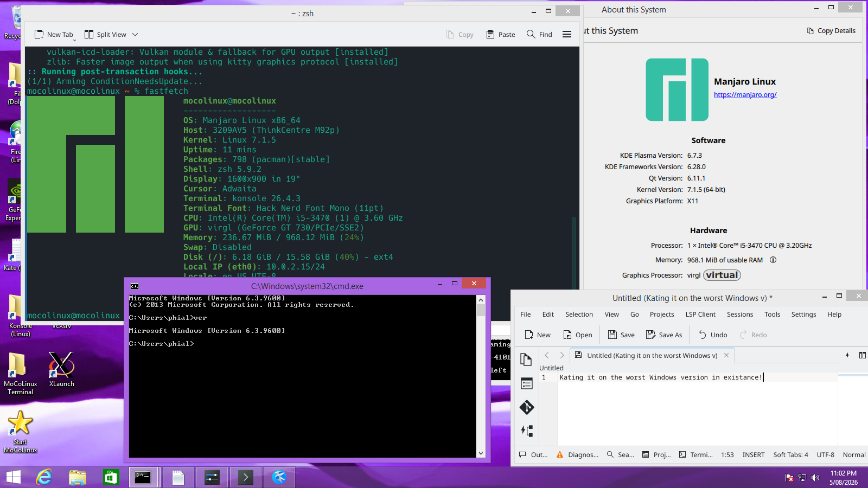
Task: Click Open in Kate toolbar
Action: (x=577, y=335)
